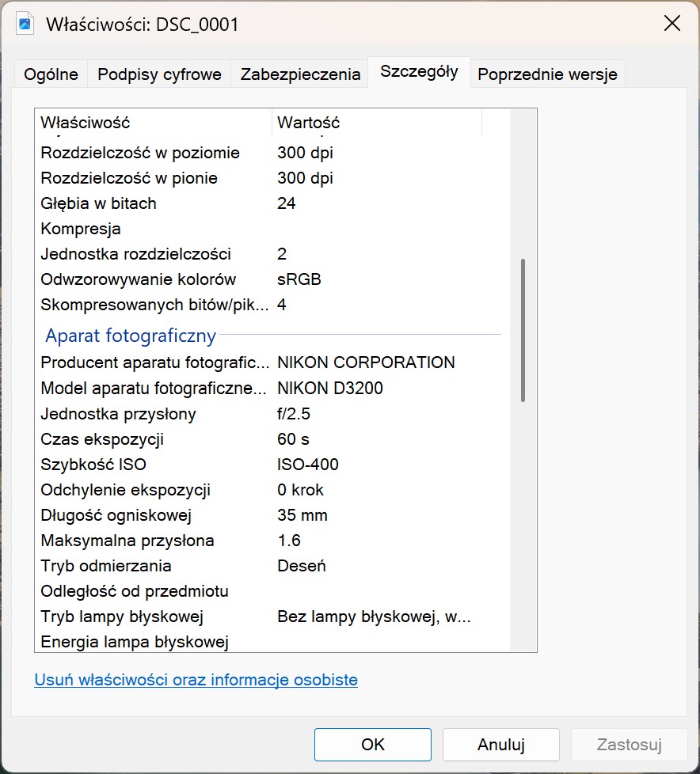Select the Tryb lampy błyskowej row
700x774 pixels.
[x=272, y=617]
